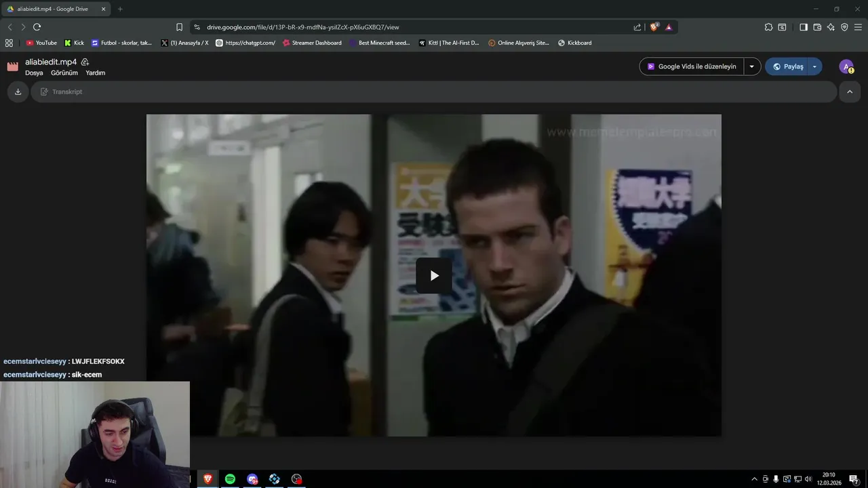The image size is (868, 488).
Task: Collapse the toolbar with the chevron-up button
Action: [850, 91]
